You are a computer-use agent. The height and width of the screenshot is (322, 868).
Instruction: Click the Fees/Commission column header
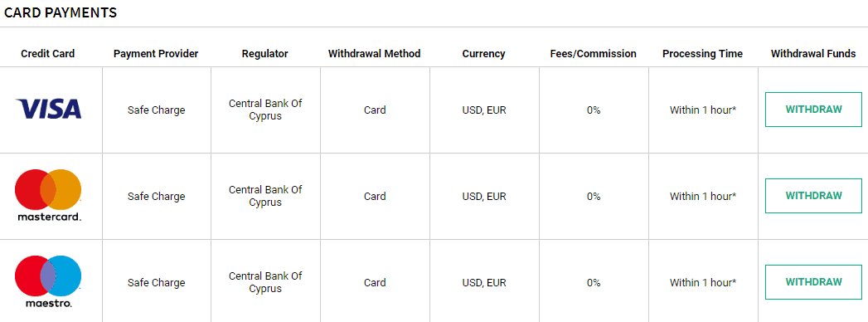[594, 54]
